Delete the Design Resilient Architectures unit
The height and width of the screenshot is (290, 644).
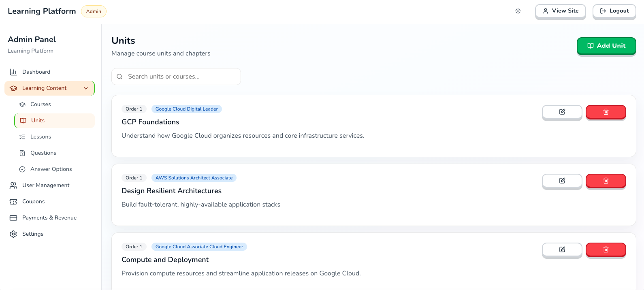click(606, 181)
